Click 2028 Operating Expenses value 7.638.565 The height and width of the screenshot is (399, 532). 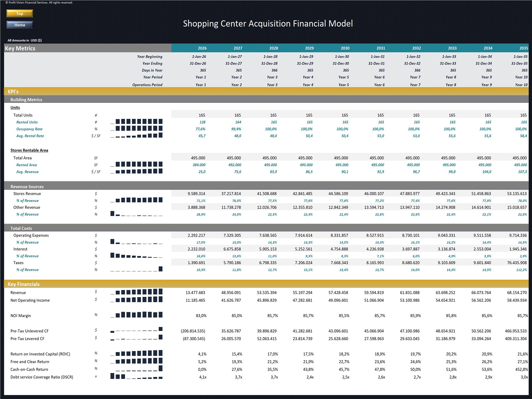pyautogui.click(x=268, y=235)
